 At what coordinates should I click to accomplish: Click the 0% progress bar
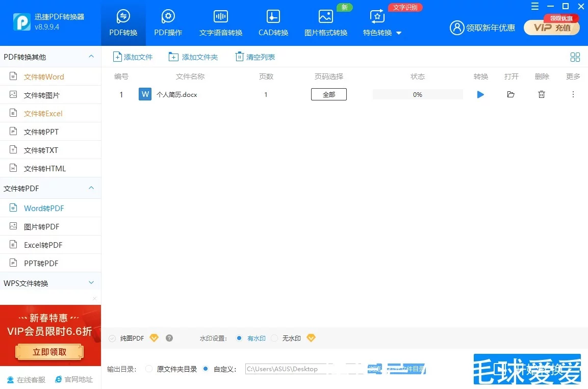(x=417, y=94)
